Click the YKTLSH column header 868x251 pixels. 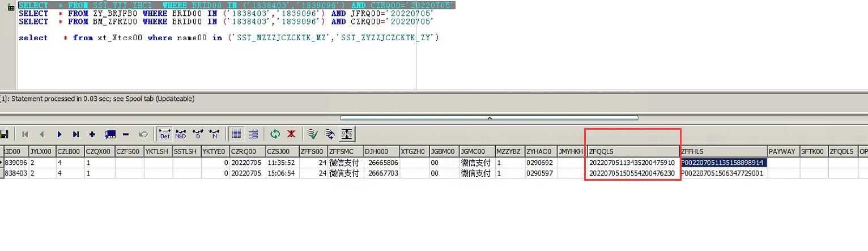pyautogui.click(x=158, y=152)
